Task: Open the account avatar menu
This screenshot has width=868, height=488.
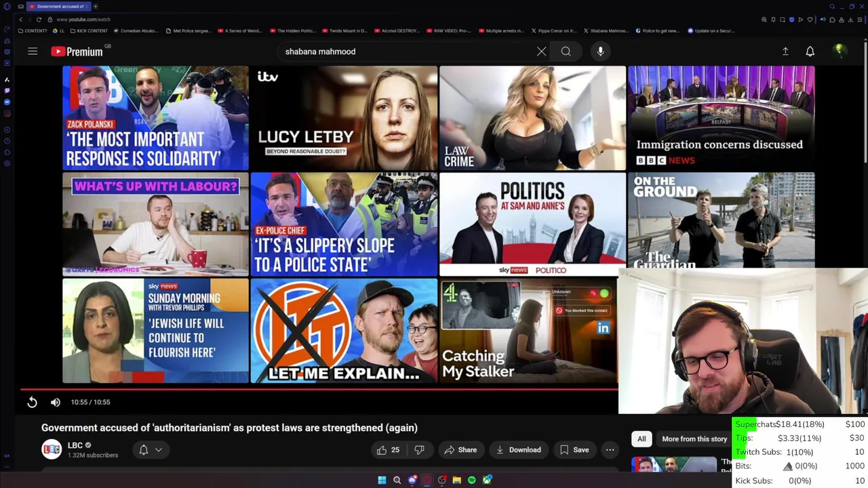Action: pos(839,51)
